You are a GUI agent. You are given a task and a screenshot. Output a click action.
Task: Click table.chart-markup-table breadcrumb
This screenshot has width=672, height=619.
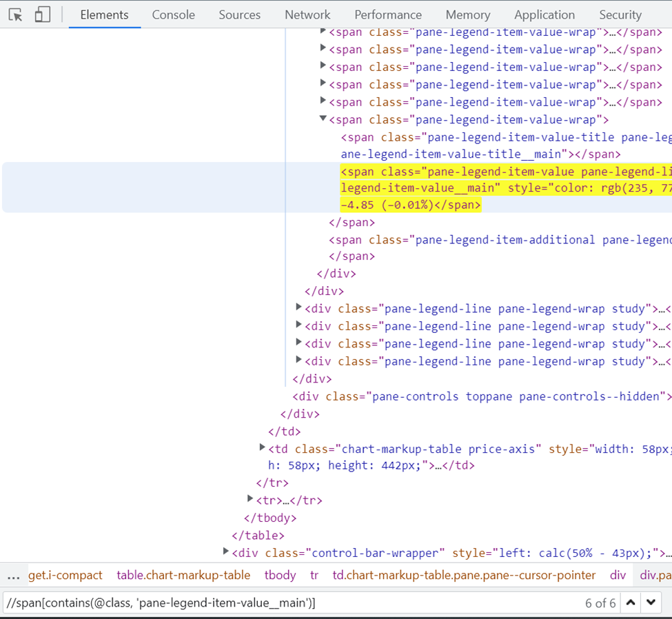pyautogui.click(x=183, y=576)
